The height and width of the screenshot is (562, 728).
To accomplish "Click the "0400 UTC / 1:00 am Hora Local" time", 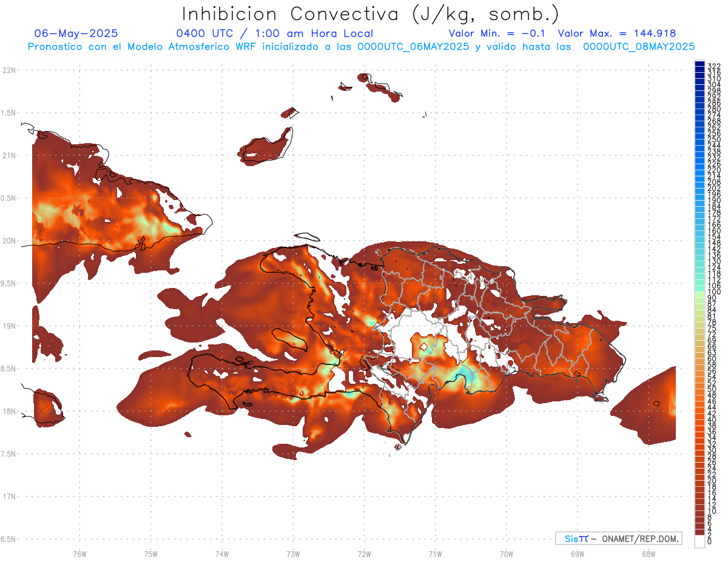I will [274, 33].
